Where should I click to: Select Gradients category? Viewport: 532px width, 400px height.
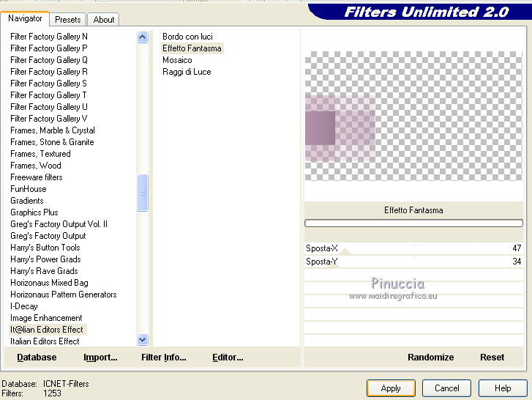(x=27, y=200)
